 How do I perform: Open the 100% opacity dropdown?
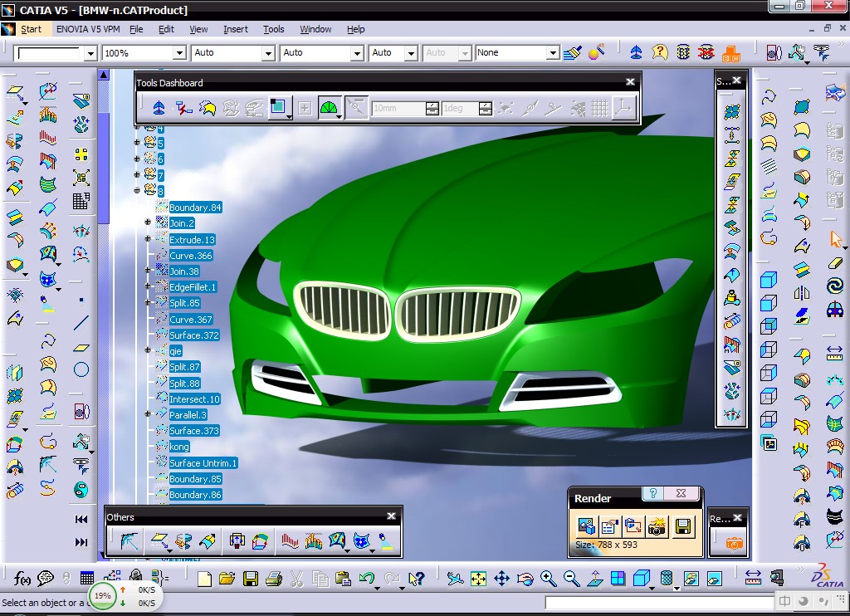click(x=179, y=52)
